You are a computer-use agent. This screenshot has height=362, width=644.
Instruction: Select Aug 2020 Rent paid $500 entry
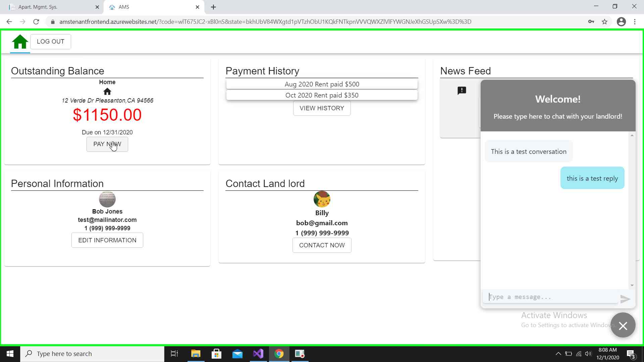tap(322, 84)
